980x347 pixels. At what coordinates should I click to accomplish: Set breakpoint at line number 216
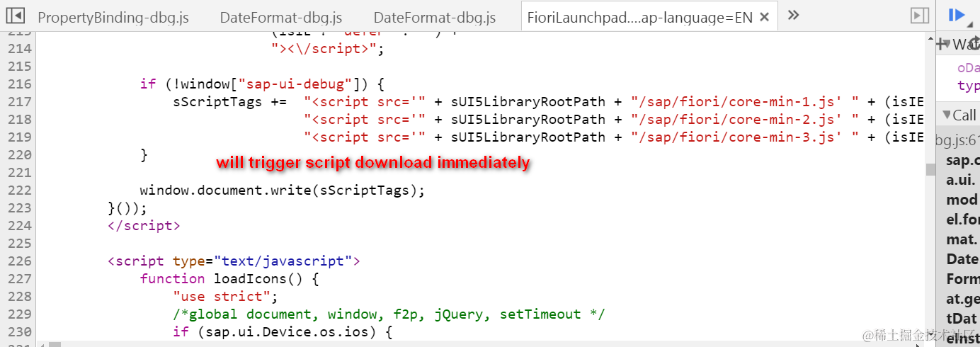coord(19,84)
